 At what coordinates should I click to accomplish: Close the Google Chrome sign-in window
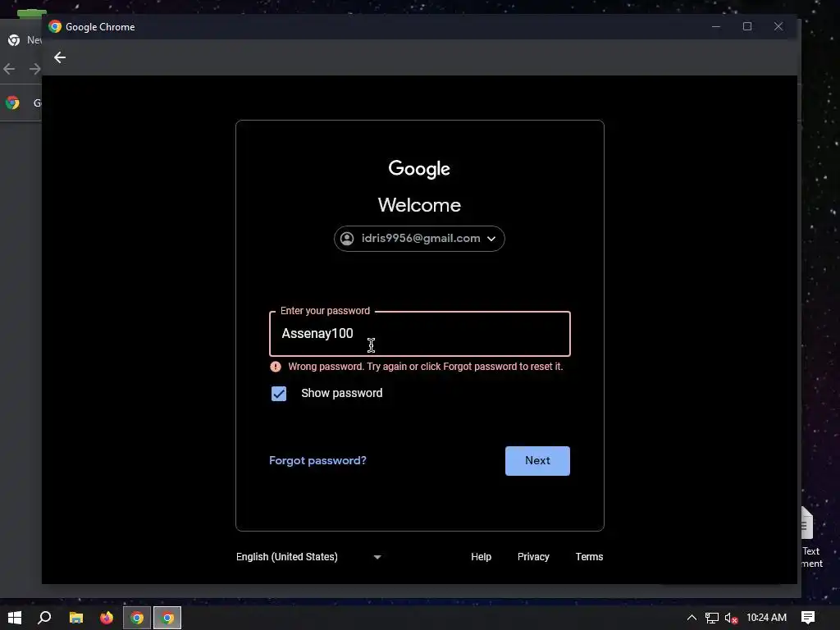pyautogui.click(x=778, y=26)
